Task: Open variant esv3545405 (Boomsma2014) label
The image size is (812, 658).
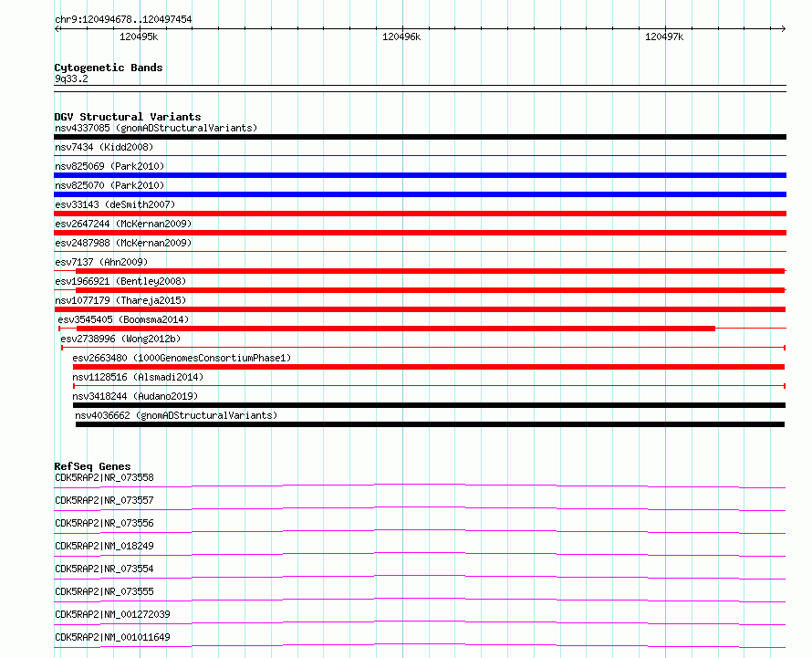Action: (x=123, y=319)
